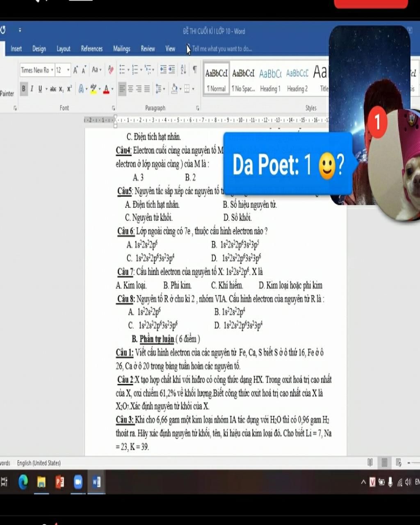This screenshot has height=525, width=420.
Task: Click Sort icon in Paragraph group
Action: 183,70
